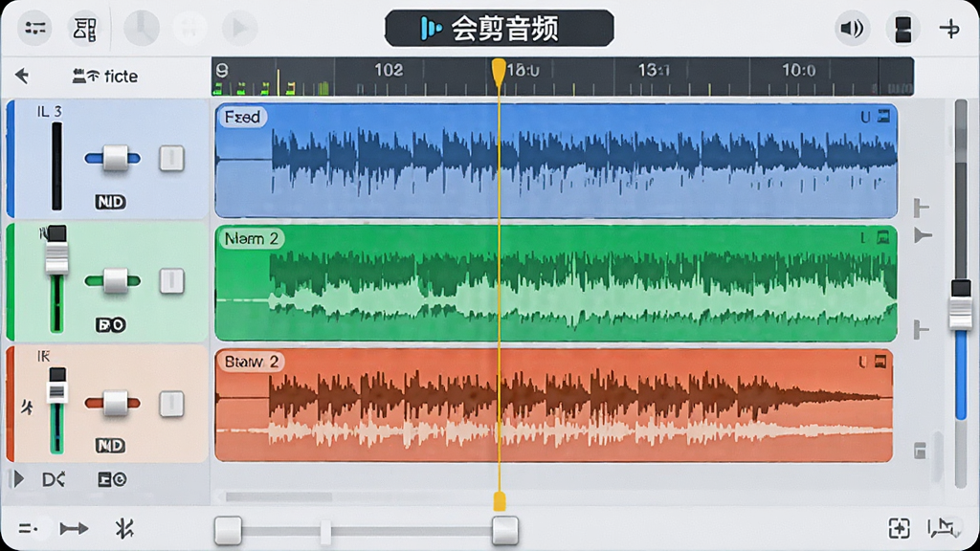Click the marker icon right of green track bottom
This screenshot has height=551, width=980.
click(x=922, y=329)
